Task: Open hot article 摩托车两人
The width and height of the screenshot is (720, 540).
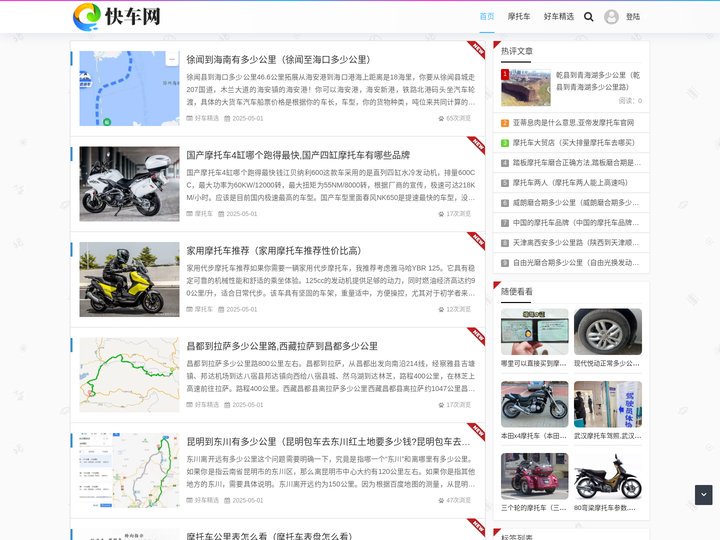Action: 570,183
